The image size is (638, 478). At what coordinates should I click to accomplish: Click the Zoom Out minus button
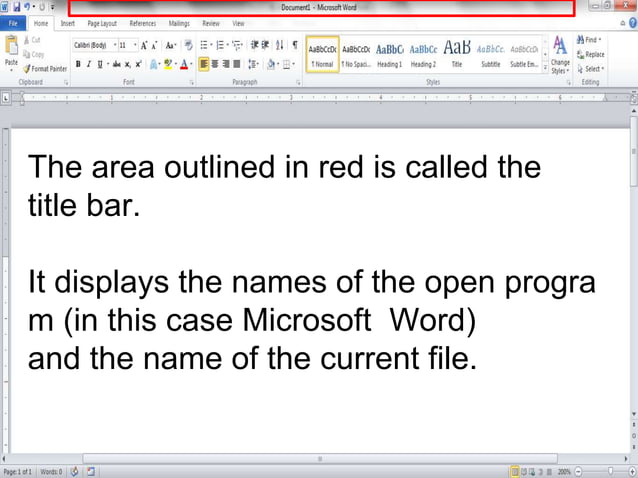click(x=579, y=472)
